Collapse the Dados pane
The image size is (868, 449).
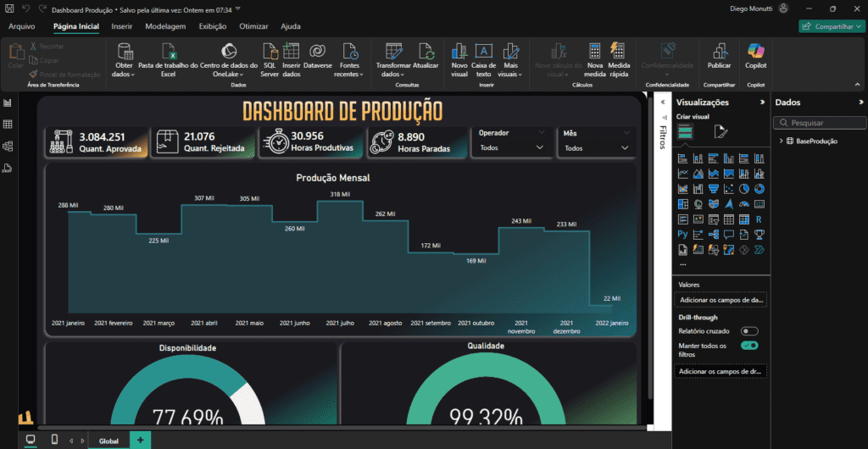tap(861, 103)
